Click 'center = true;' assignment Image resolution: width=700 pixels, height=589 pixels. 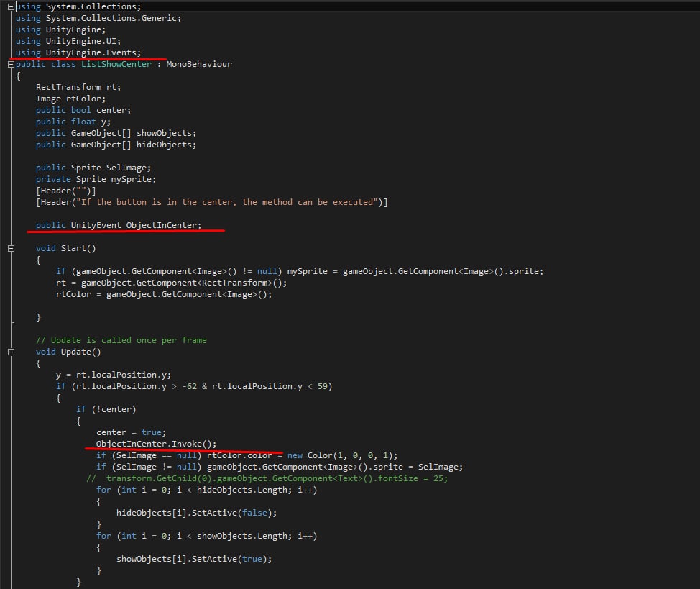point(132,433)
